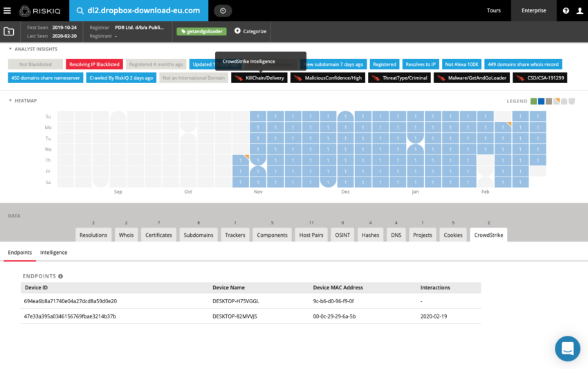Click the MaliciousConfidence/High badge
This screenshot has height=369, width=588.
(328, 78)
